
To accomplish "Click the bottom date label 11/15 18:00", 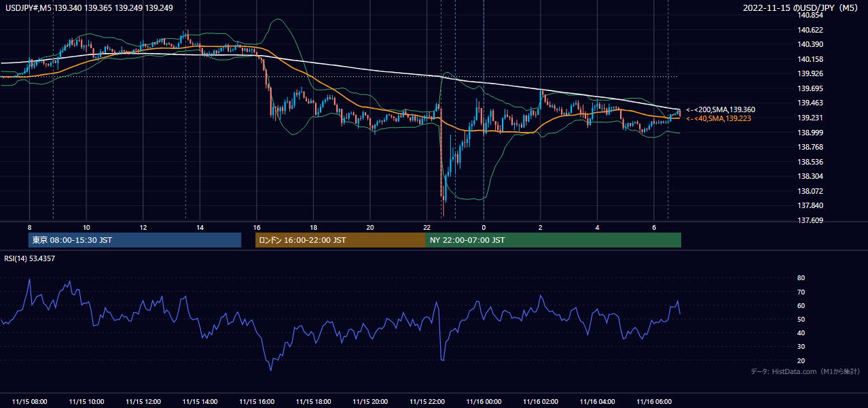I will (313, 402).
